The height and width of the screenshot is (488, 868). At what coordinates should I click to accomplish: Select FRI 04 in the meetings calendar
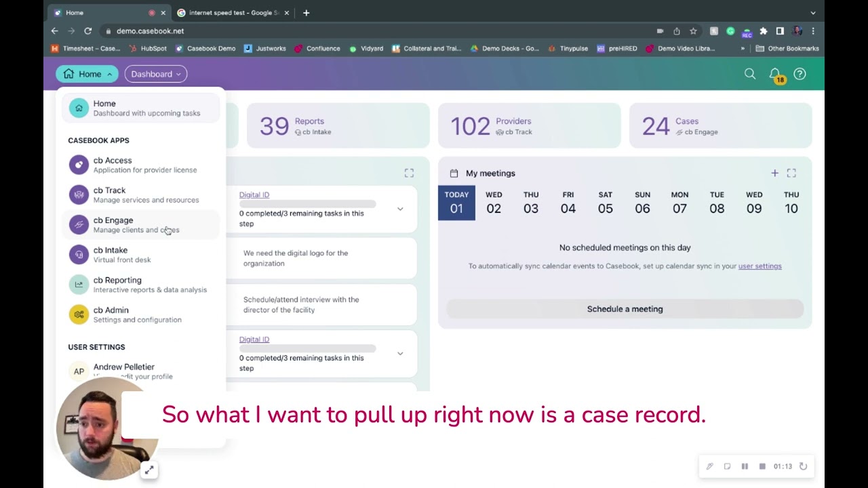pyautogui.click(x=568, y=203)
